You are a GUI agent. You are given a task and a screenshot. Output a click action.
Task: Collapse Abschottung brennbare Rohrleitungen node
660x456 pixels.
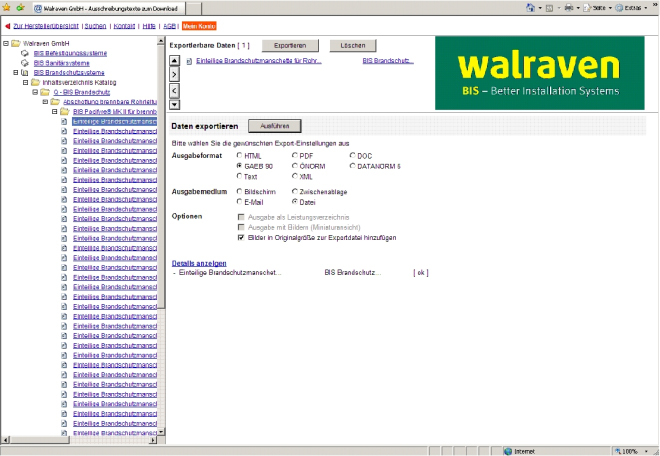click(x=45, y=101)
